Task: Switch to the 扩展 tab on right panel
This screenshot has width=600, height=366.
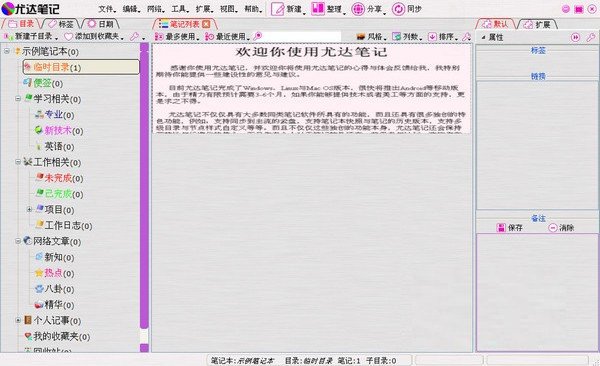Action: [537, 24]
